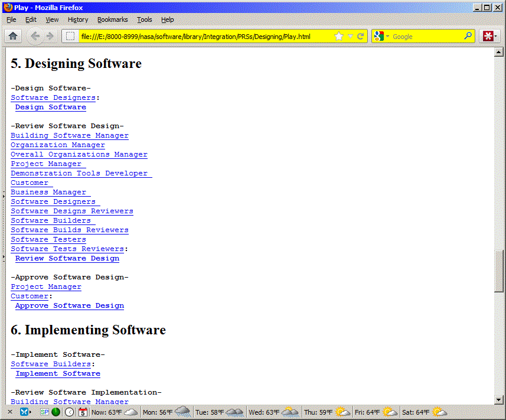Focus the Google search field
506x420 pixels.
(x=427, y=37)
